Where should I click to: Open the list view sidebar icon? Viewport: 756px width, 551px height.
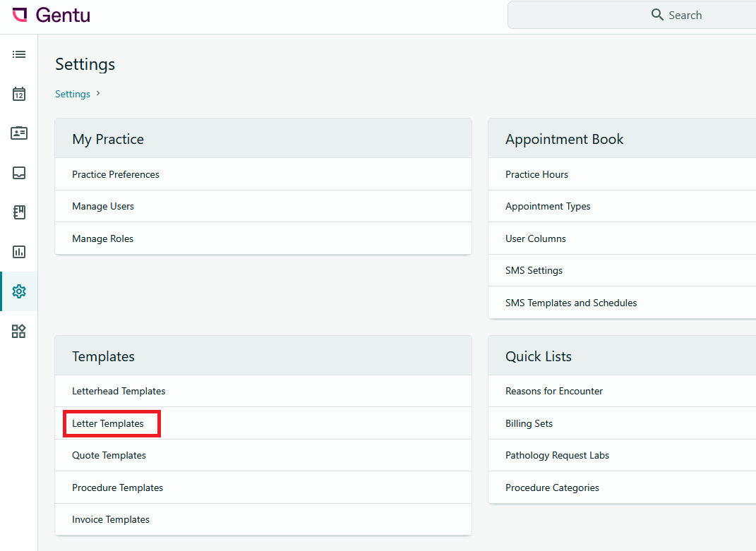[19, 54]
